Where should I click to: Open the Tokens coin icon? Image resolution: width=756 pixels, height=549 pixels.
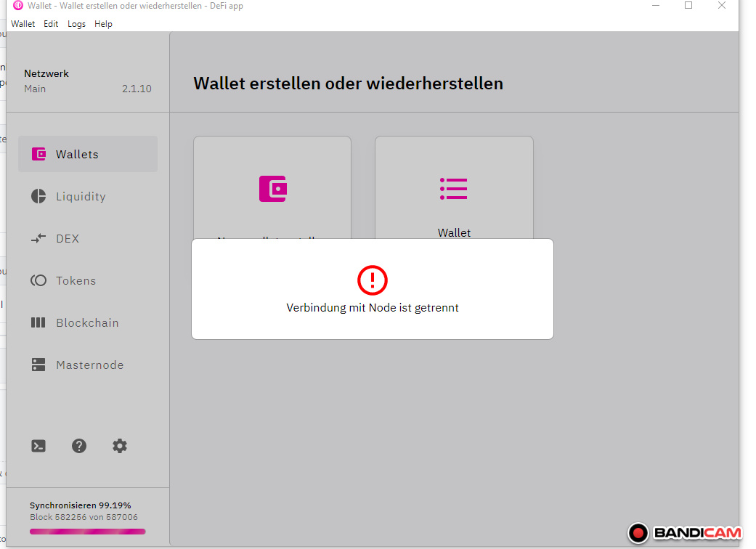(x=38, y=280)
